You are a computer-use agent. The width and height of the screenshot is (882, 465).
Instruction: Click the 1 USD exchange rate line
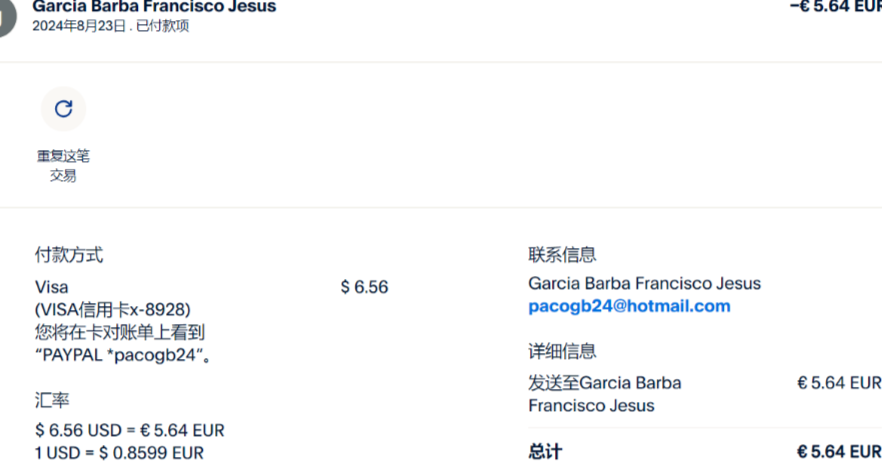(x=119, y=452)
